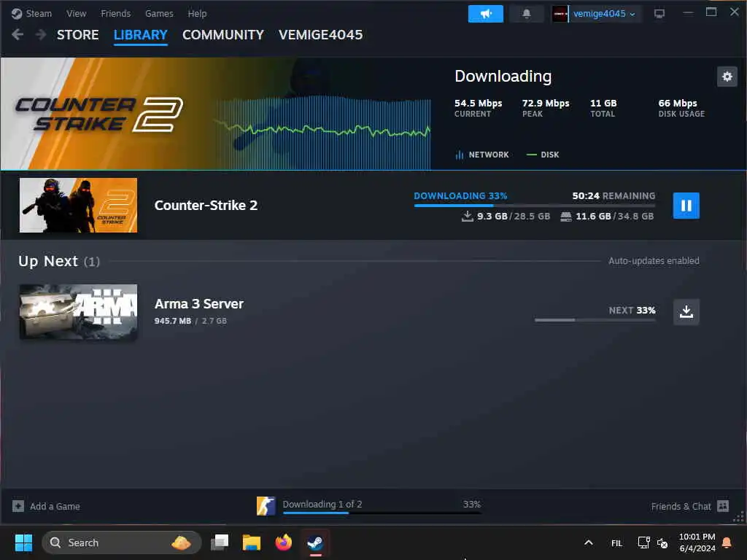The image size is (747, 560).
Task: Open the network status tray icon
Action: click(x=643, y=542)
